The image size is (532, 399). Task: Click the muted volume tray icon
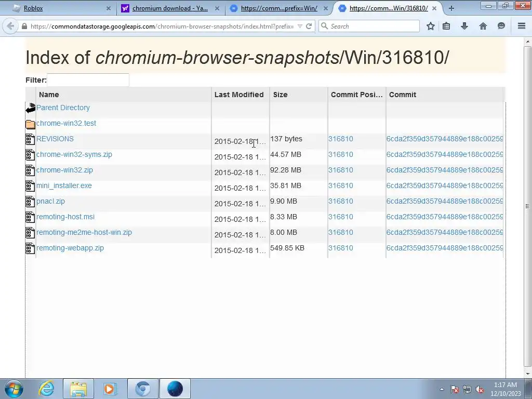click(x=480, y=390)
